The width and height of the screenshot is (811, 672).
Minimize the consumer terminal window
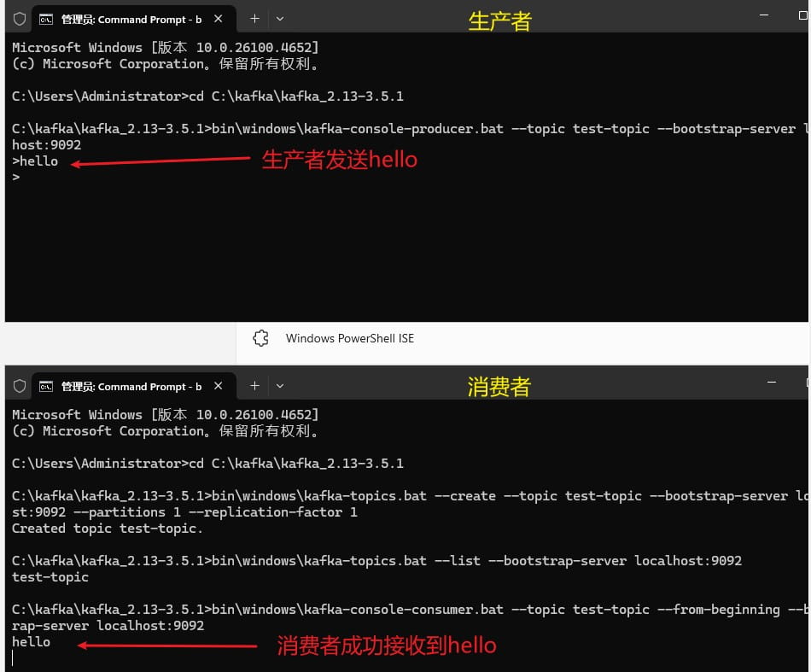tap(772, 383)
